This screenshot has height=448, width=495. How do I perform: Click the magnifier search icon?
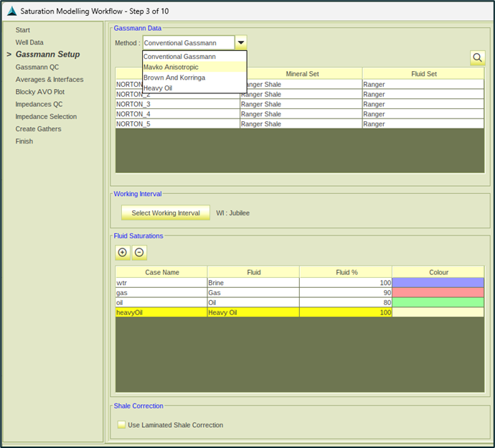point(477,58)
